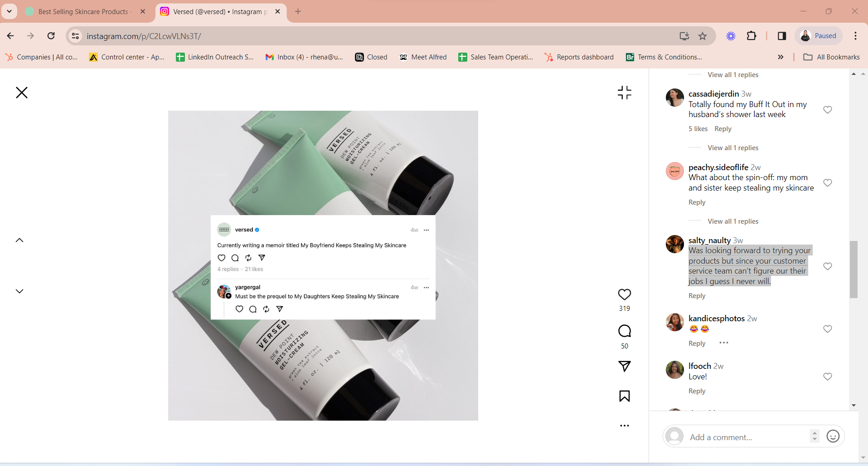Open Reports dashboard bookmark
Screen dimensions: 868x466
pos(579,57)
